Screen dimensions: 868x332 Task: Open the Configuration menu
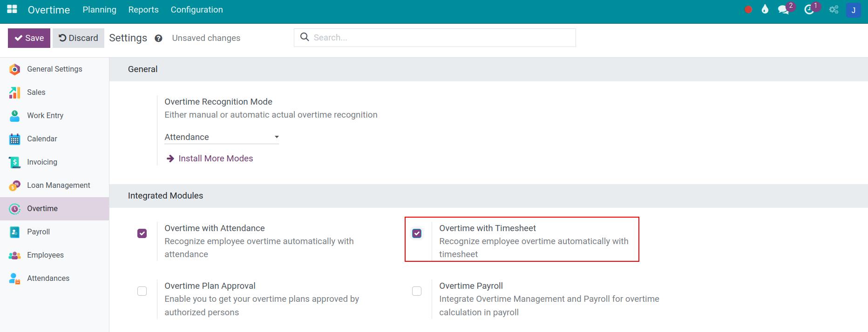pyautogui.click(x=197, y=10)
